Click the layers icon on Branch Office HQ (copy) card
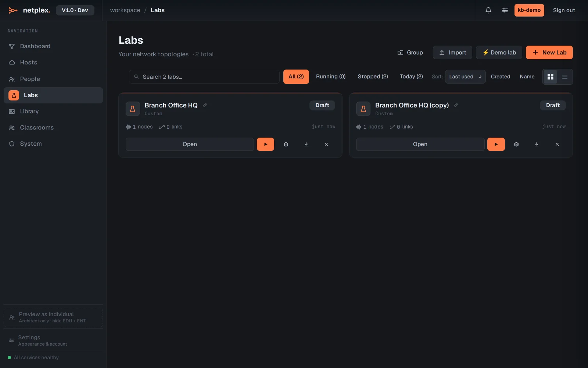The width and height of the screenshot is (588, 368). coord(516,144)
